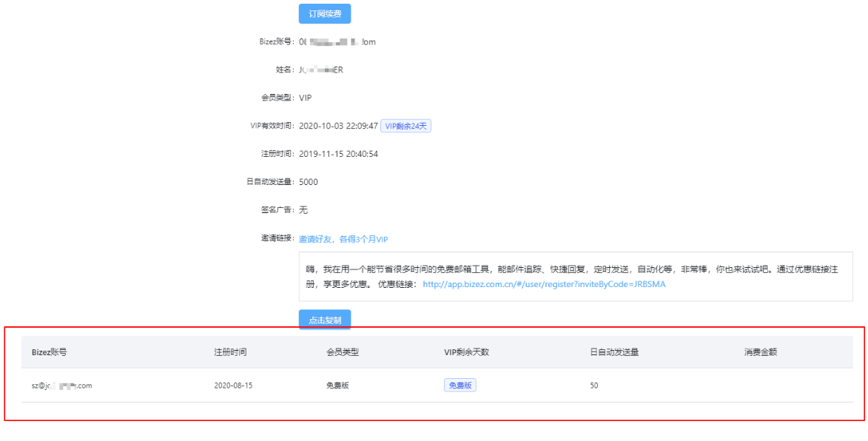Click the 会员类型 table column header
The image size is (868, 441).
[343, 352]
